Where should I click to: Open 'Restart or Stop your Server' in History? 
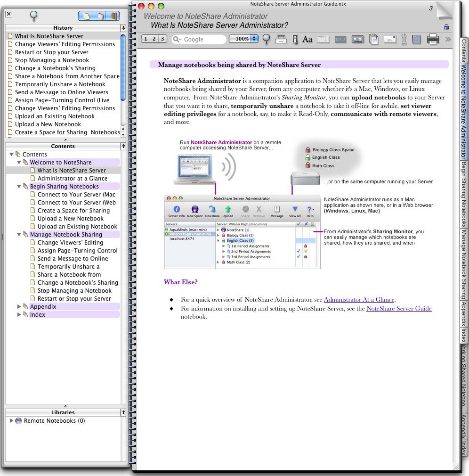click(52, 52)
